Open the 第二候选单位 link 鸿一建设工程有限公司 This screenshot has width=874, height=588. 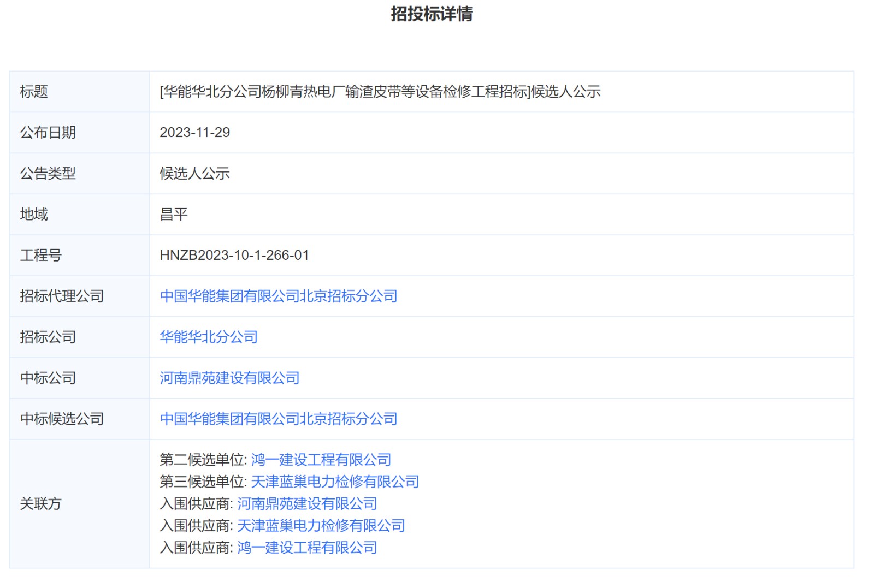point(321,460)
